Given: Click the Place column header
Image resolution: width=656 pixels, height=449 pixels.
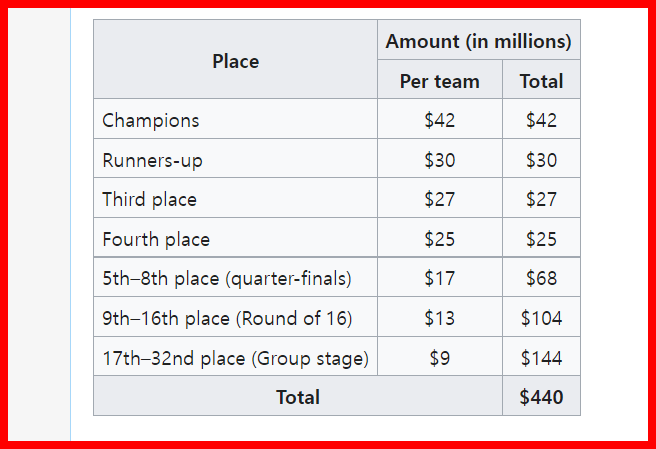Looking at the screenshot, I should pyautogui.click(x=235, y=61).
